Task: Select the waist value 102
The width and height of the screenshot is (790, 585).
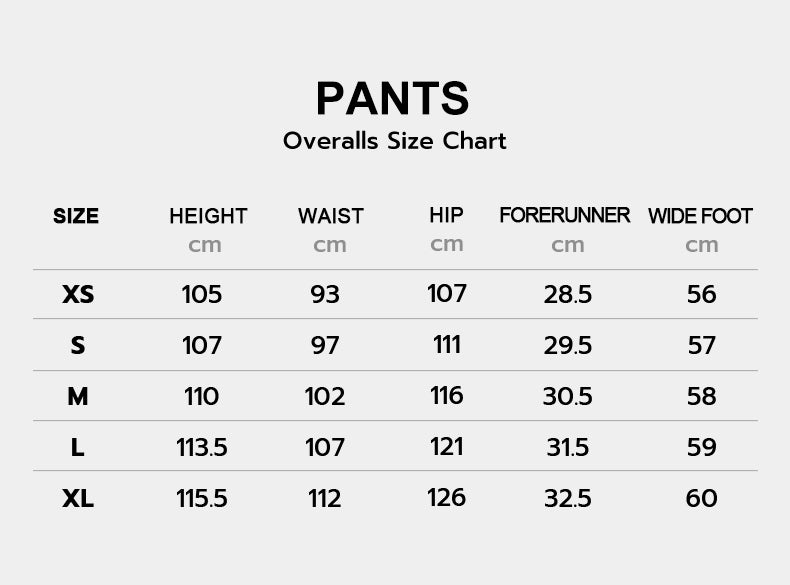Action: (x=325, y=397)
